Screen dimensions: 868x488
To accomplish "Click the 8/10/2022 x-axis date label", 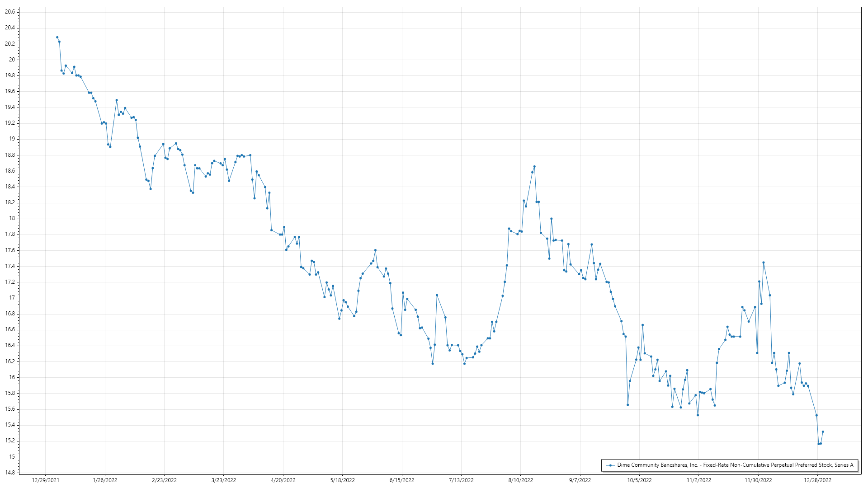I will [521, 480].
